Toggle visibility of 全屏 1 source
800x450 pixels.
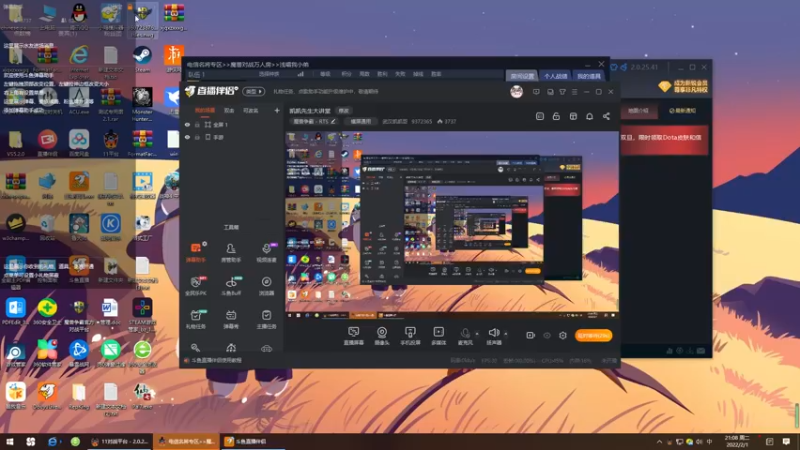coord(187,124)
